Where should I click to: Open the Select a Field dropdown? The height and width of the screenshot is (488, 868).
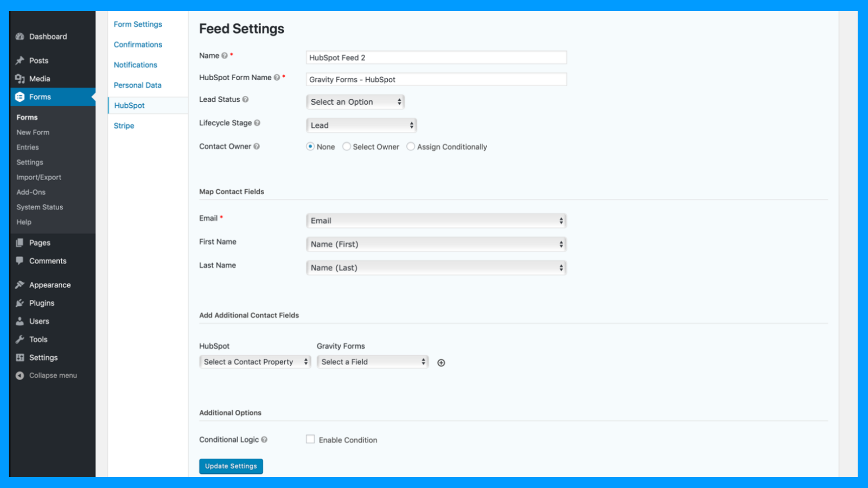(373, 362)
